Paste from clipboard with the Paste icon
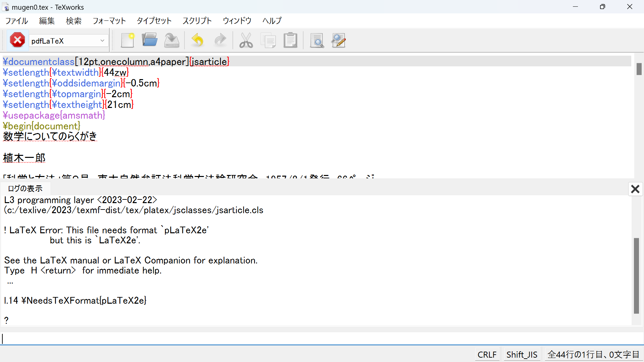The height and width of the screenshot is (362, 644). tap(290, 41)
